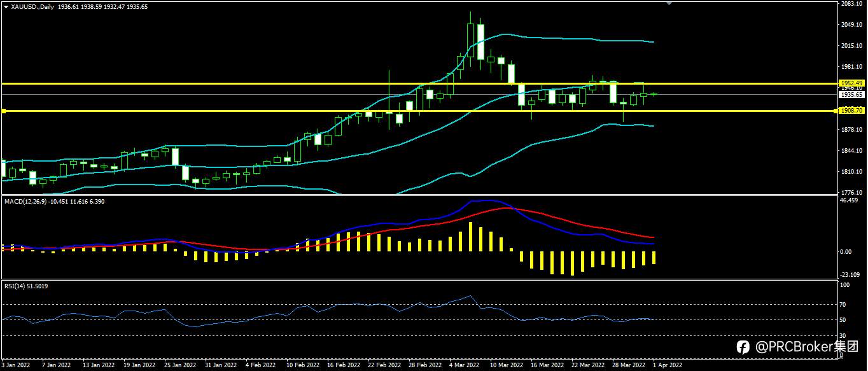
Task: Click the gray chart shift triangle marker
Action: (668, 3)
